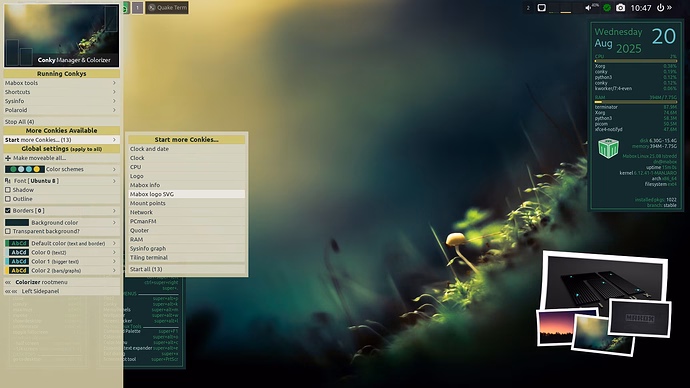The height and width of the screenshot is (388, 690).
Task: Expand the Color schemes submenu arrow
Action: coord(114,169)
